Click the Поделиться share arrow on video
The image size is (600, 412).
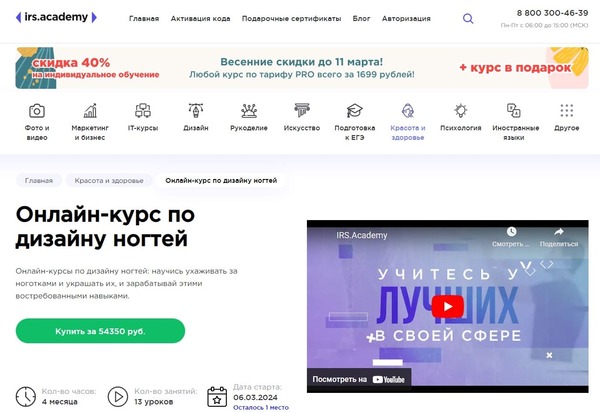point(559,237)
